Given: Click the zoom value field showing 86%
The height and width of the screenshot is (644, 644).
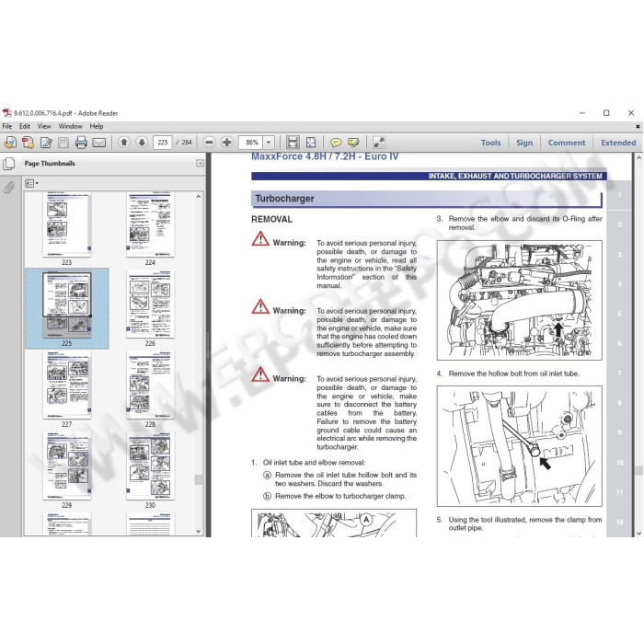Looking at the screenshot, I should pyautogui.click(x=251, y=143).
